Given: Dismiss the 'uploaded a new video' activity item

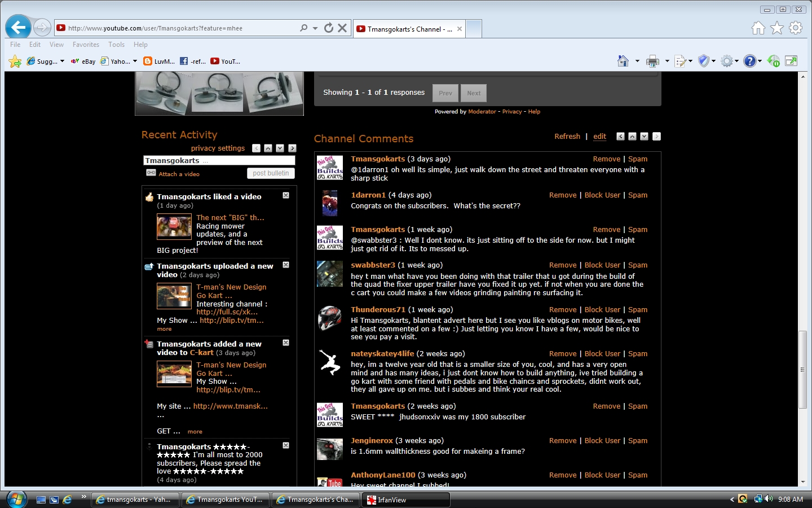Looking at the screenshot, I should tap(286, 265).
